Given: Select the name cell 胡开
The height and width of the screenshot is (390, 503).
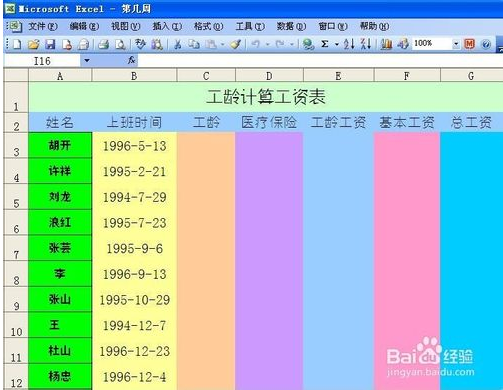Looking at the screenshot, I should coord(60,145).
